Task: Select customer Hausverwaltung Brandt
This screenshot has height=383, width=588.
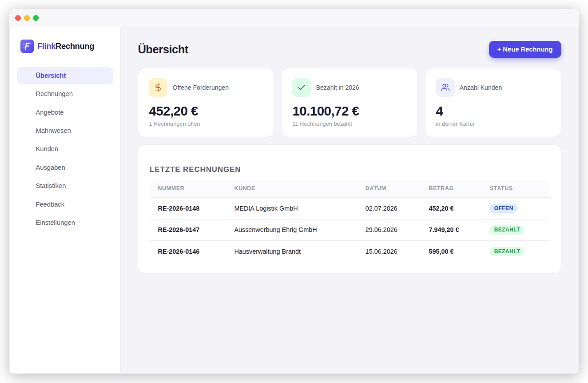Action: (x=267, y=251)
